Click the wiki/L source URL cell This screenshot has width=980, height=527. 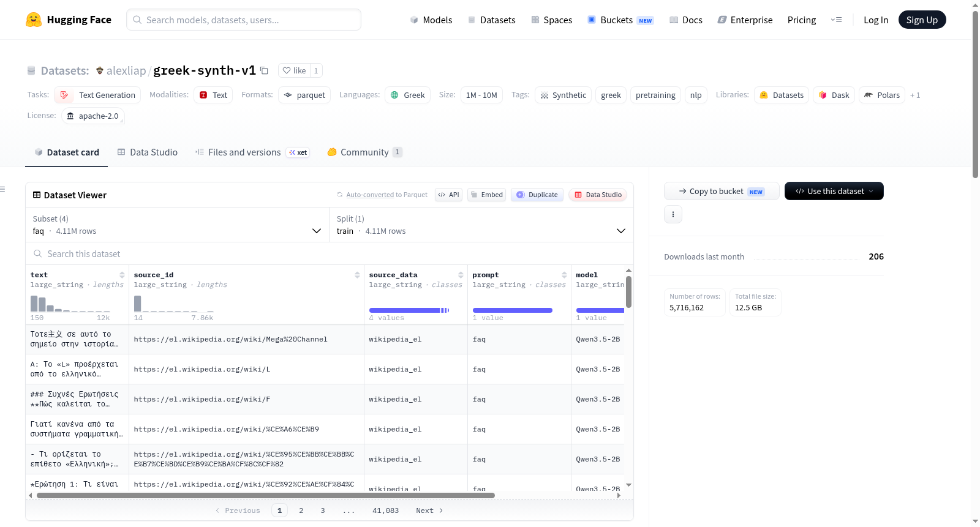[246, 369]
